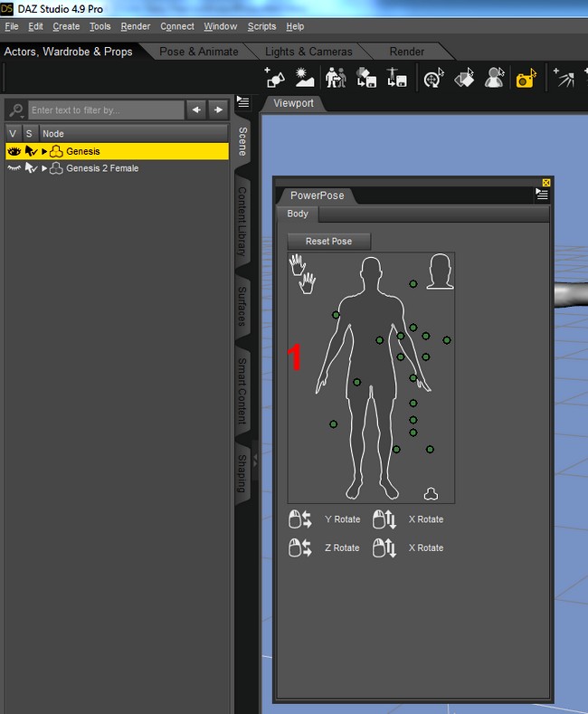
Task: Select the Region Navigator figure tool
Action: tap(494, 78)
